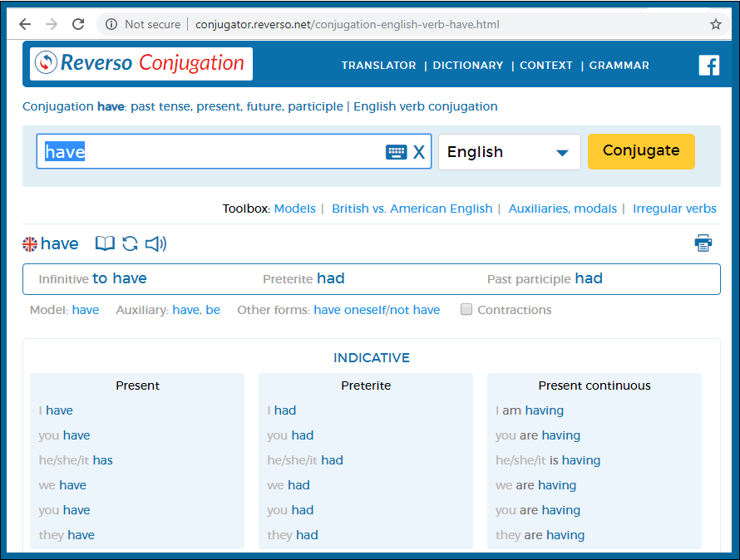
Task: Open the GRAMMAR menu item
Action: pyautogui.click(x=619, y=66)
